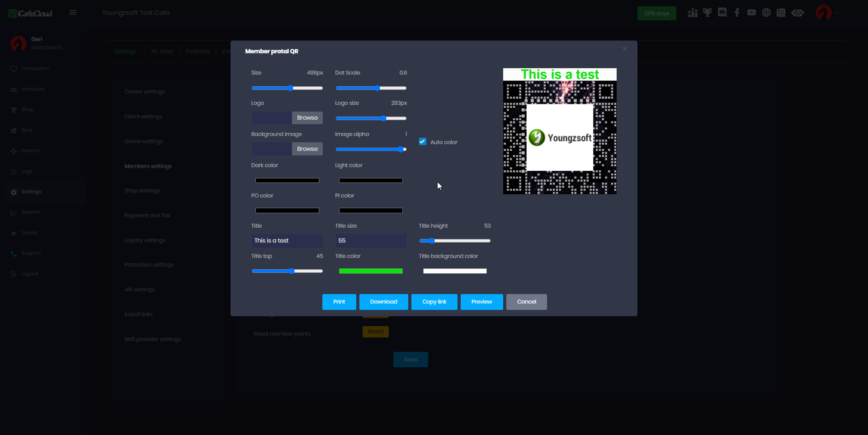Open Protection settings section
Image resolution: width=868 pixels, height=435 pixels.
coord(149,265)
